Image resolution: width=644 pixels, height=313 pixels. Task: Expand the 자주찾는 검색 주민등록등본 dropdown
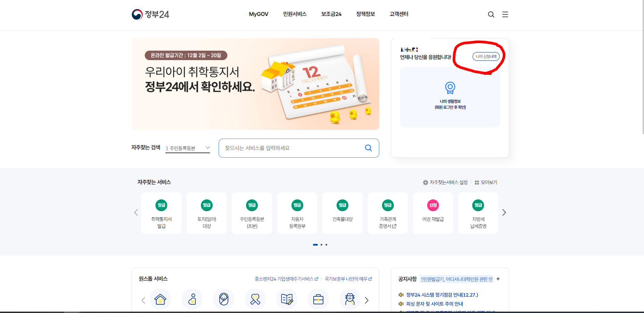pyautogui.click(x=188, y=148)
